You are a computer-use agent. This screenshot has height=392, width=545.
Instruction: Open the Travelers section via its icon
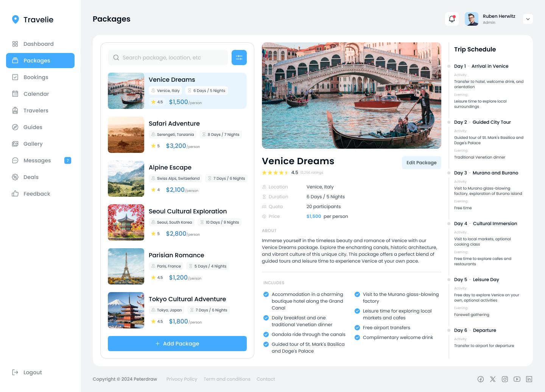(x=15, y=110)
